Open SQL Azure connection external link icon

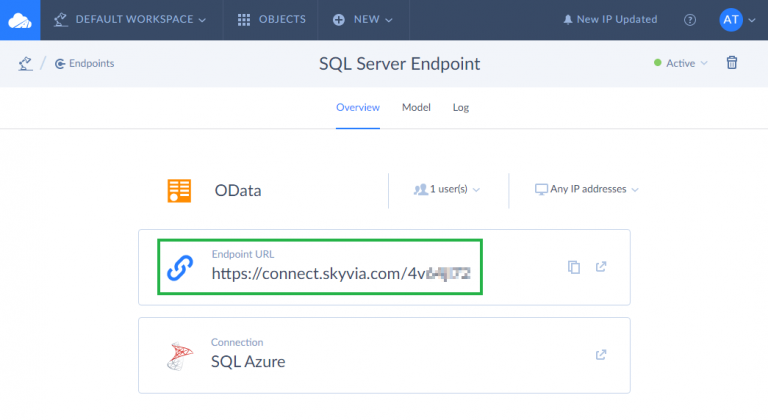pyautogui.click(x=601, y=354)
